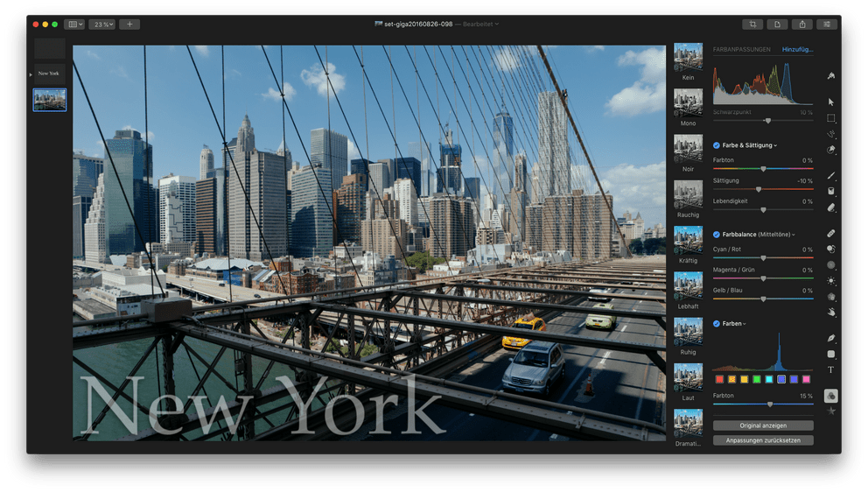This screenshot has height=492, width=868.
Task: Select the Erase tool
Action: (831, 207)
